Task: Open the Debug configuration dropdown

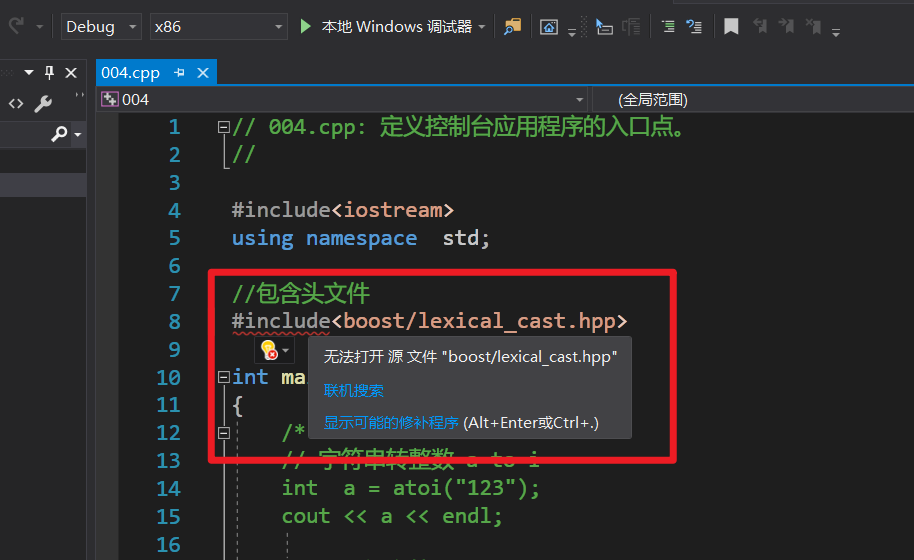Action: (x=101, y=27)
